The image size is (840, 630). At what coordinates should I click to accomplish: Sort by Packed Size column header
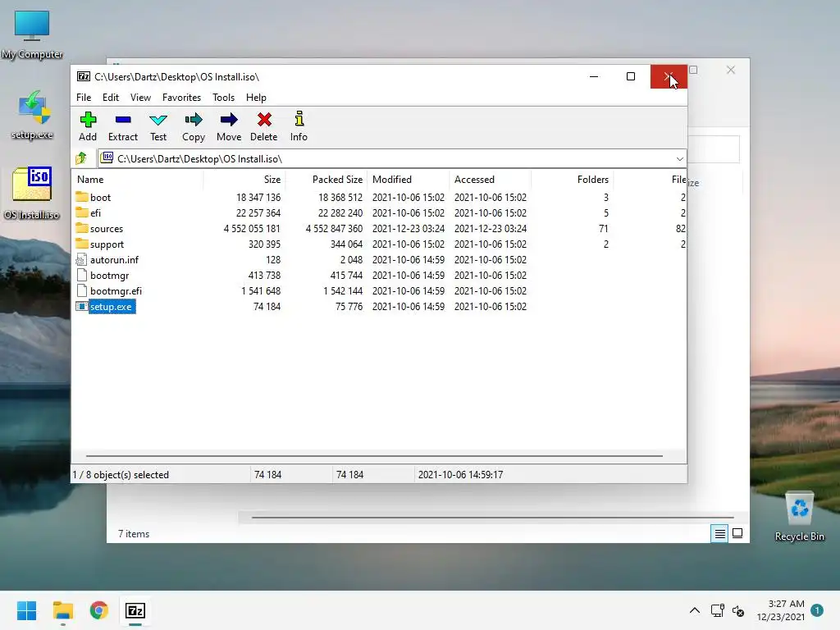point(326,180)
